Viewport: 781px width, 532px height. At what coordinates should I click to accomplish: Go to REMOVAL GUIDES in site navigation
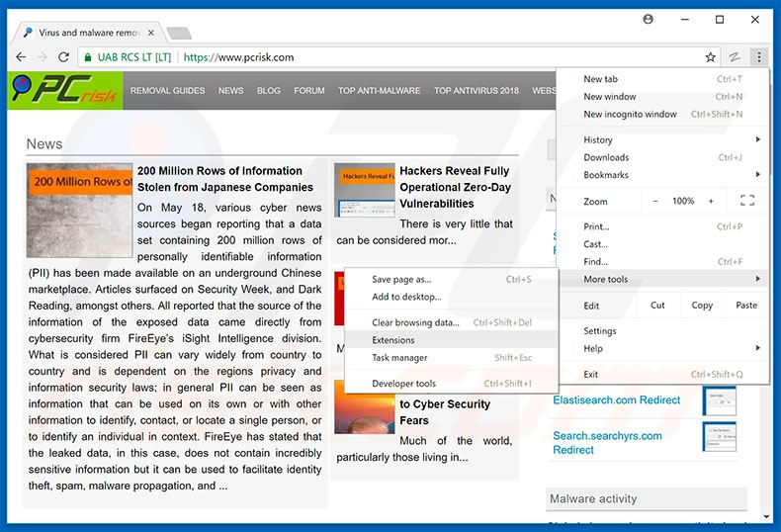point(168,91)
